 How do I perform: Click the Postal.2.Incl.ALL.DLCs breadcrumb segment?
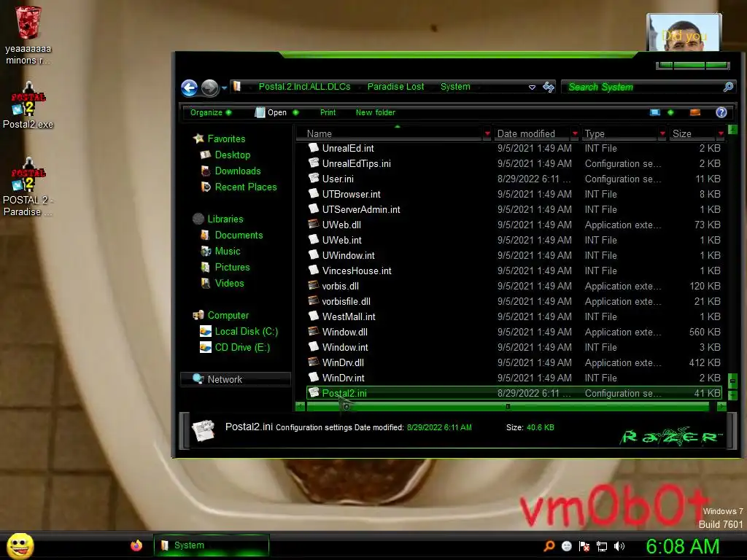[304, 87]
